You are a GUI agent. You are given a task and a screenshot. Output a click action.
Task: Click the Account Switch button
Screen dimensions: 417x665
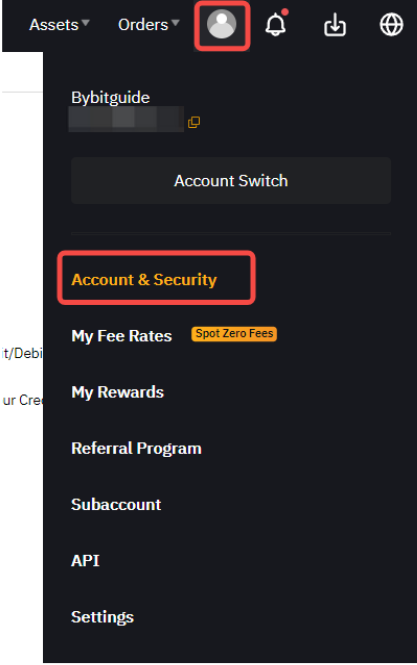click(x=231, y=181)
